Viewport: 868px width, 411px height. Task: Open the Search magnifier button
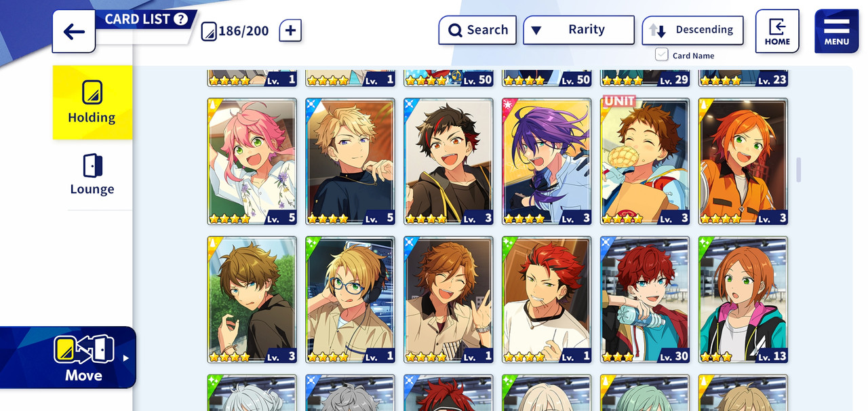(x=477, y=30)
